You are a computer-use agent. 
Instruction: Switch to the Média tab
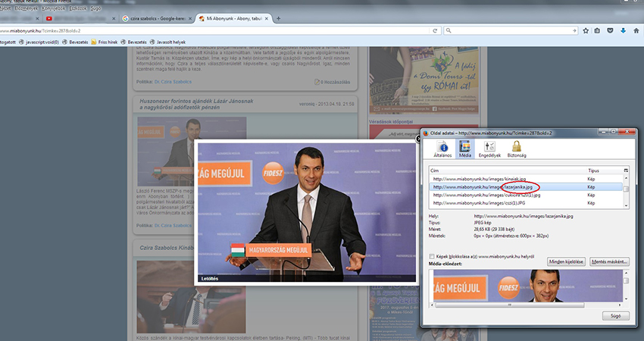465,149
